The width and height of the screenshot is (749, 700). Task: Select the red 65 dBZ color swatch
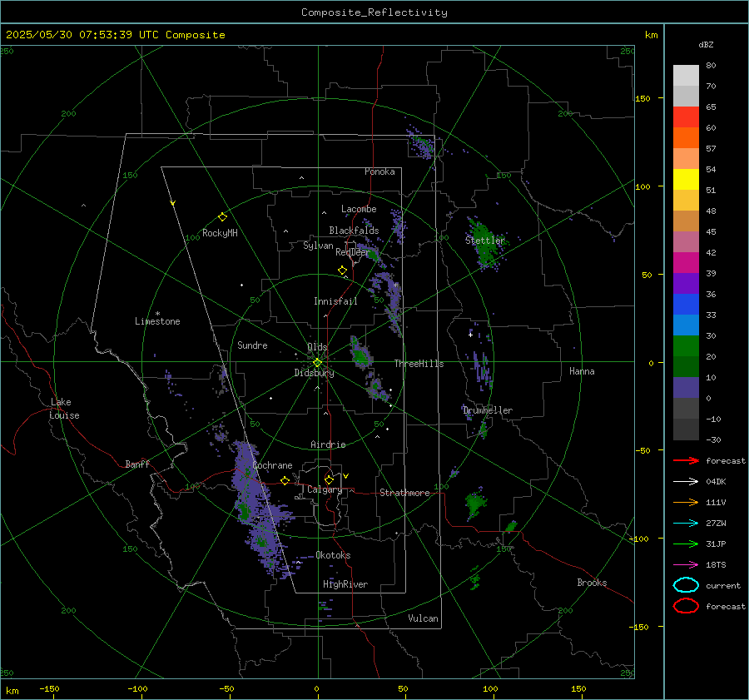[686, 117]
